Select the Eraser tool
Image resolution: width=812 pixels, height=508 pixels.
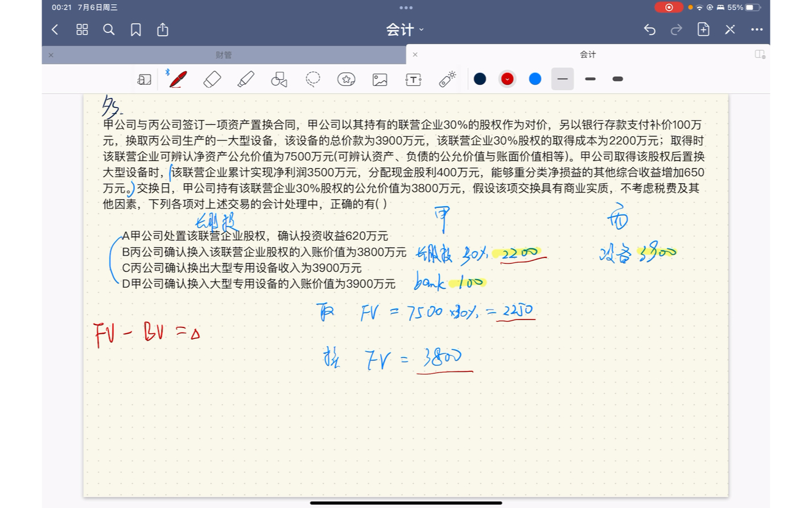click(211, 79)
